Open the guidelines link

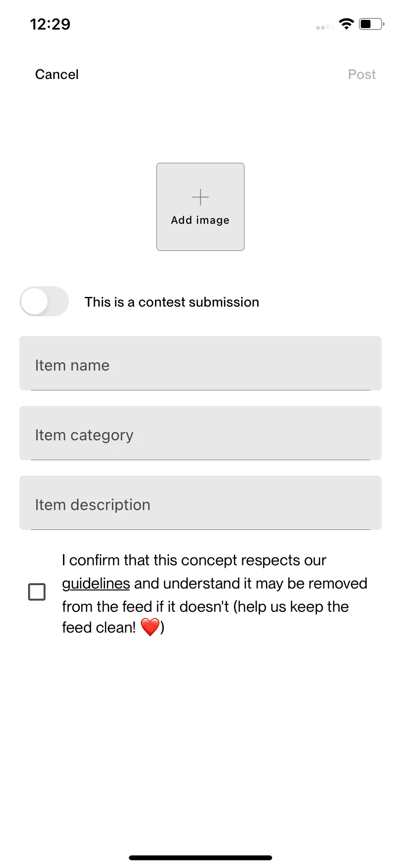coord(96,584)
